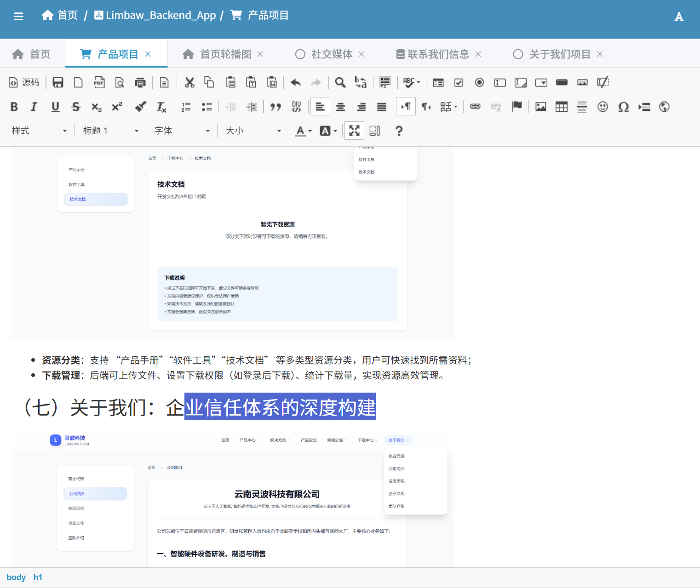Viewport: 700px width, 588px height.
Task: Click the Limbaw_Backend_App breadcrumb link
Action: click(x=155, y=15)
